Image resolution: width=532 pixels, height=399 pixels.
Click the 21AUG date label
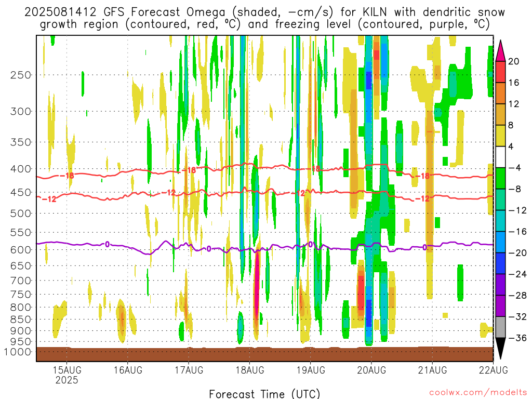click(x=432, y=370)
